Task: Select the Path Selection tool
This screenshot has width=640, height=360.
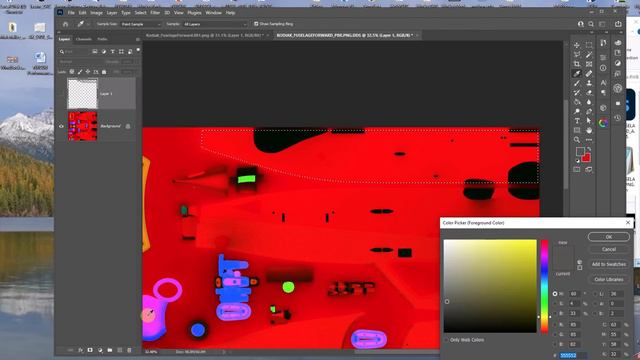Action: (x=589, y=121)
